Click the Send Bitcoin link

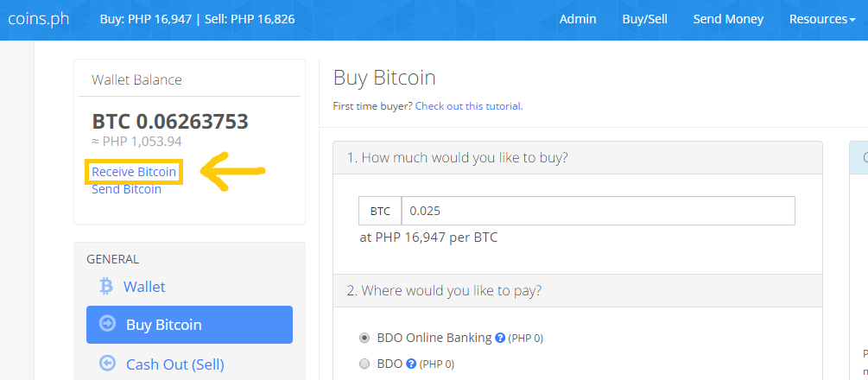pyautogui.click(x=126, y=189)
